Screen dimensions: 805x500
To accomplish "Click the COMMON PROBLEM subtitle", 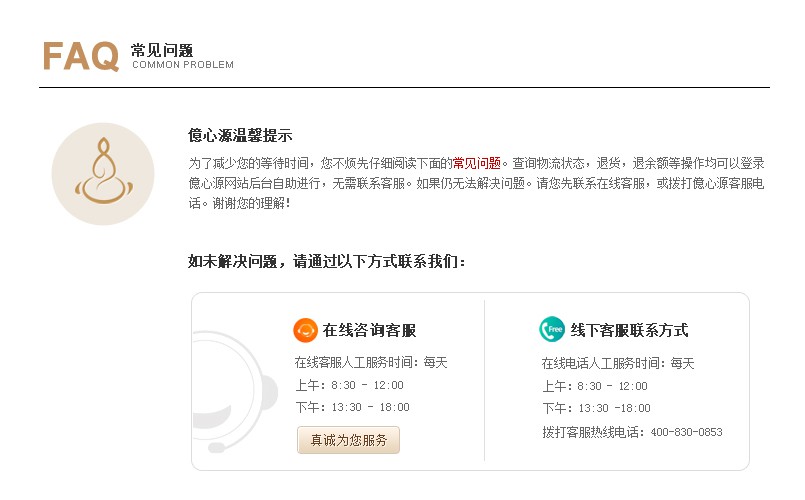I will pyautogui.click(x=183, y=66).
